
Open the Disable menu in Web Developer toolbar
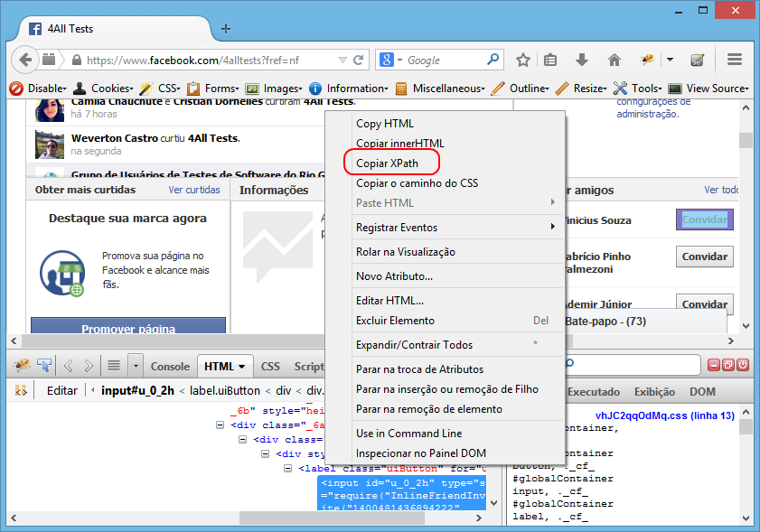38,89
